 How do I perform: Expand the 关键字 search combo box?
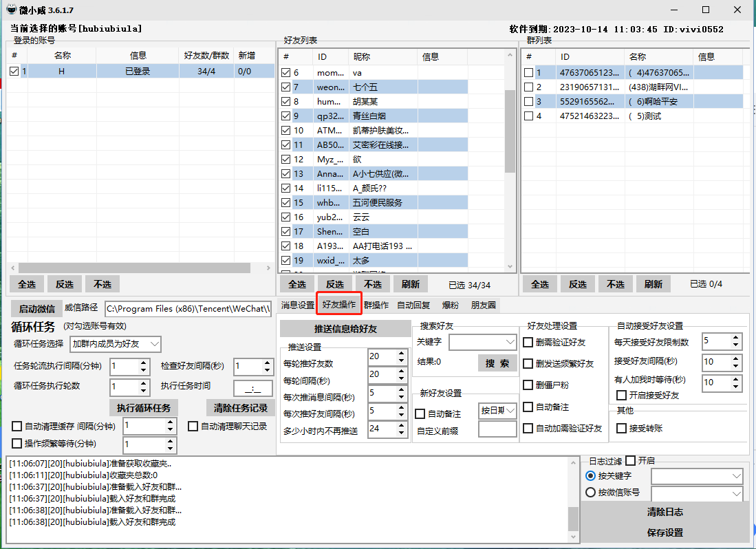tap(510, 341)
